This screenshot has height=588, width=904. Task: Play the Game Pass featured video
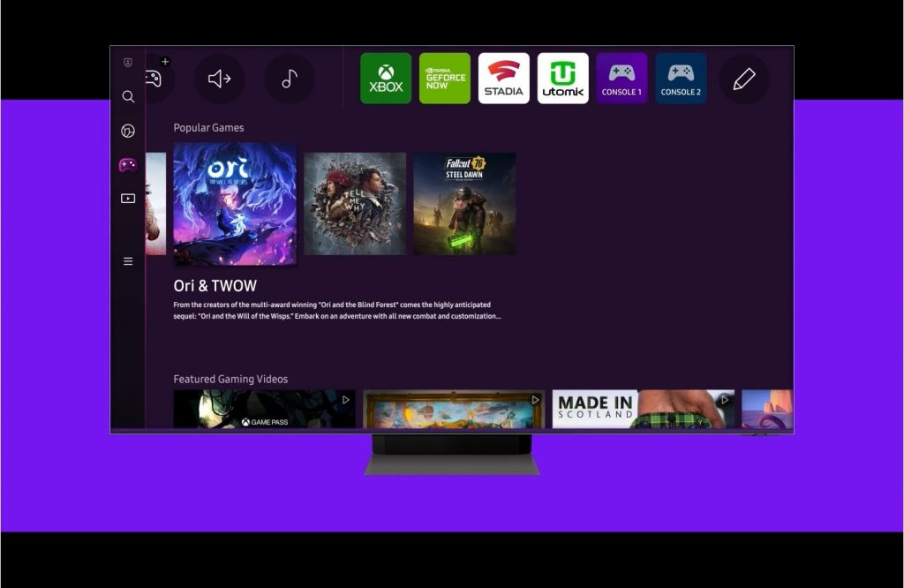click(x=264, y=409)
